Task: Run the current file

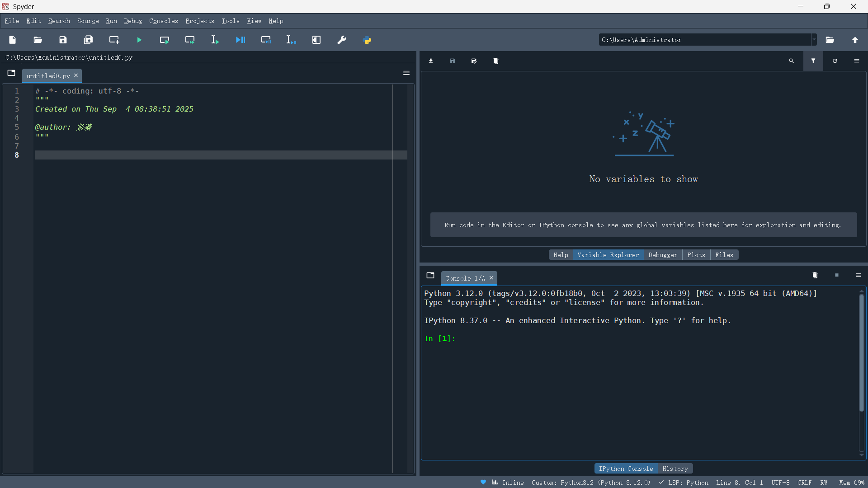Action: (139, 40)
